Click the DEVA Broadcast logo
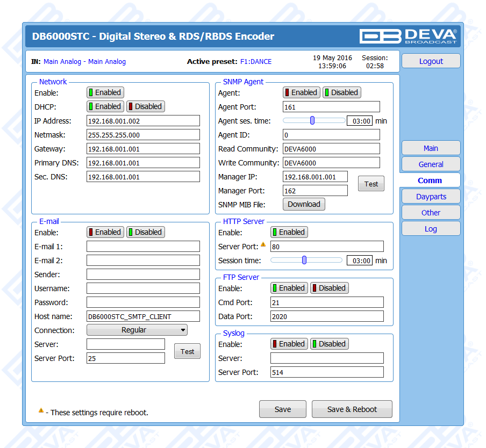Viewport: 486px width, 448px height. tap(408, 36)
